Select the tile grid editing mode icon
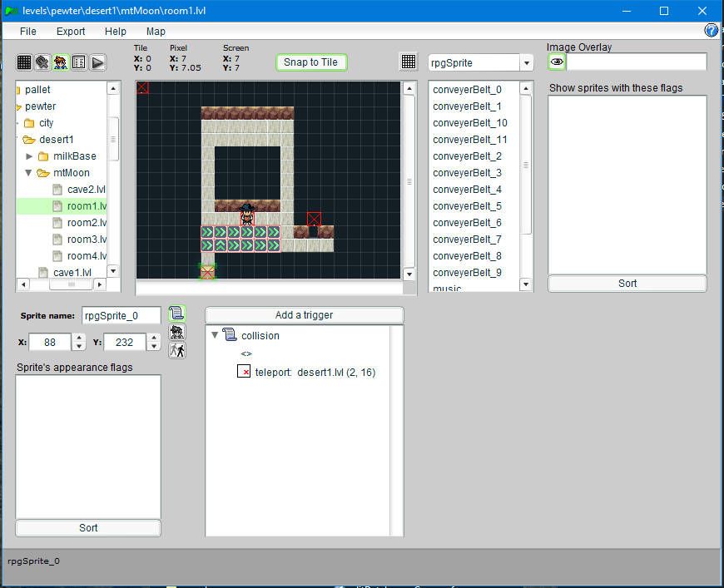The image size is (724, 588). click(24, 62)
